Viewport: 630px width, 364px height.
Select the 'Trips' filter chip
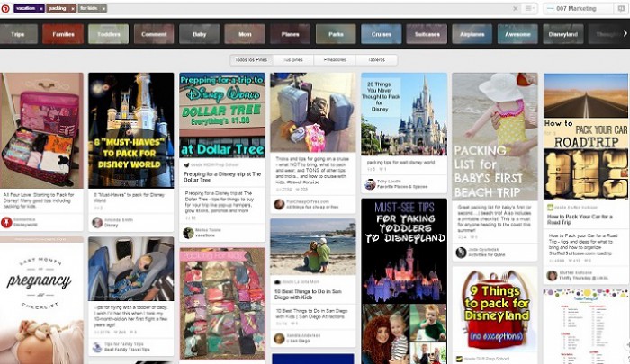(18, 34)
